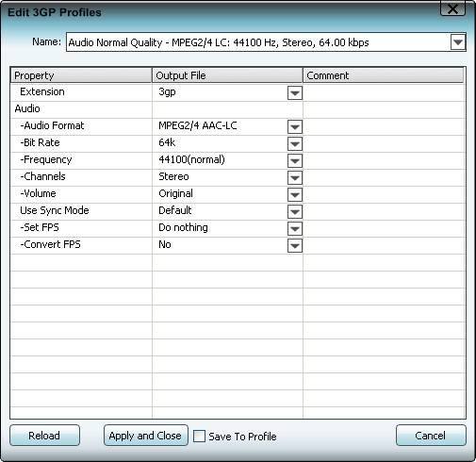Open the Convert FPS dropdown arrow
Image resolution: width=476 pixels, height=462 pixels.
295,246
